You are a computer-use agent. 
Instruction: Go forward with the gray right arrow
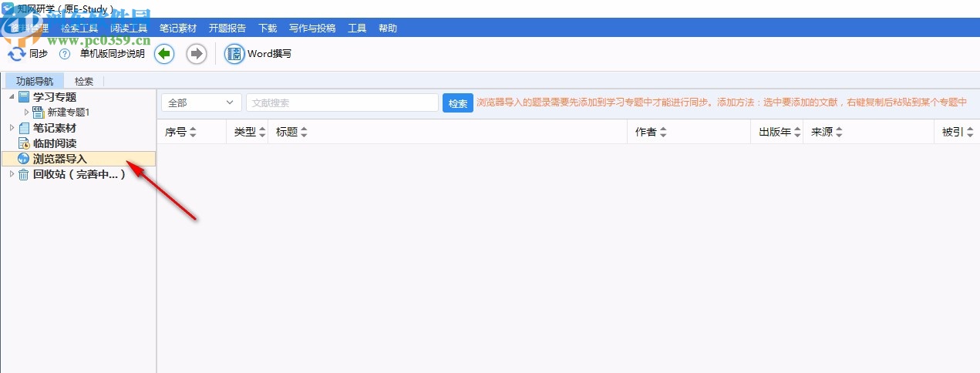(x=197, y=54)
